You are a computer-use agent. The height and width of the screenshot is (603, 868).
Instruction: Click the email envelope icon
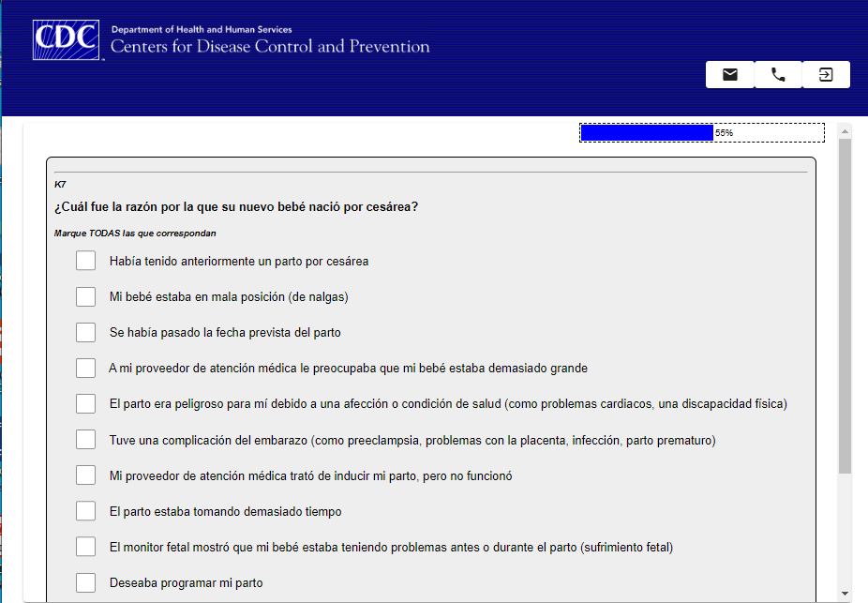(729, 75)
